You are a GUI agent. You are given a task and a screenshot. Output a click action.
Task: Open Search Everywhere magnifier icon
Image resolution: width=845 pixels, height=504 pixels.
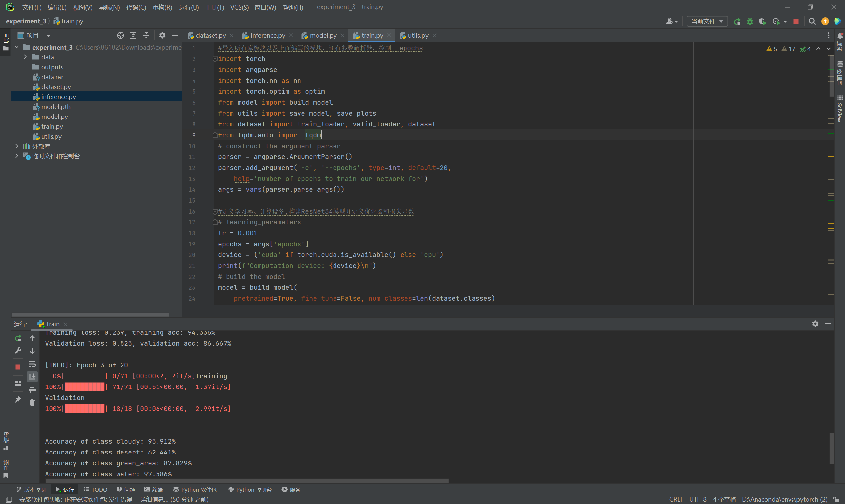tap(812, 22)
